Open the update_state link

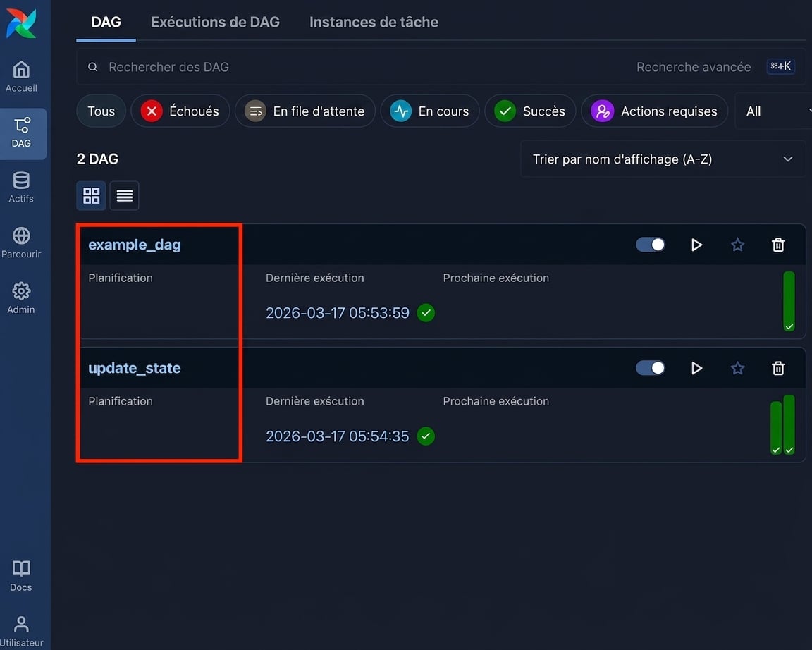pos(135,368)
